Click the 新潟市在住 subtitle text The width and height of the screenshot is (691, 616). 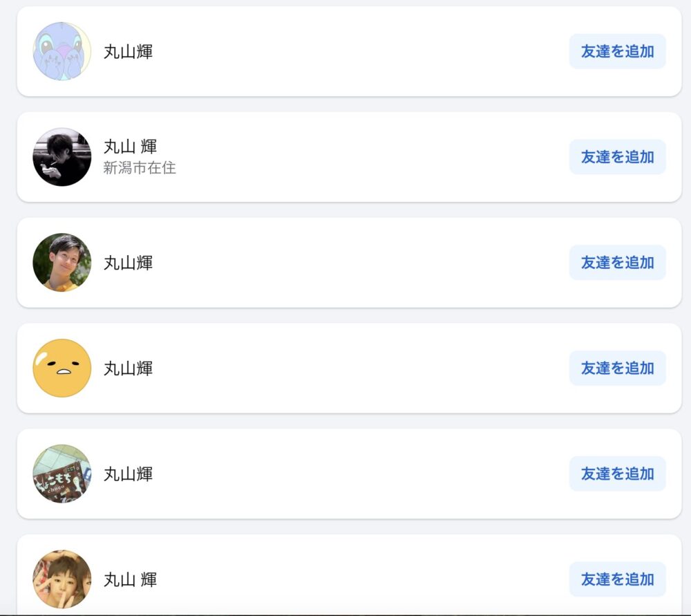(x=140, y=167)
